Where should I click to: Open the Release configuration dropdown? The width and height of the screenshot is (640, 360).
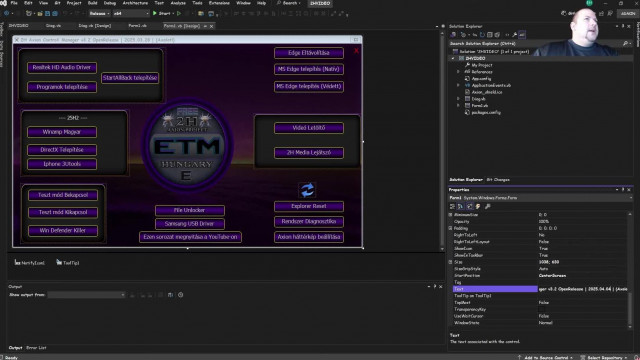click(100, 13)
